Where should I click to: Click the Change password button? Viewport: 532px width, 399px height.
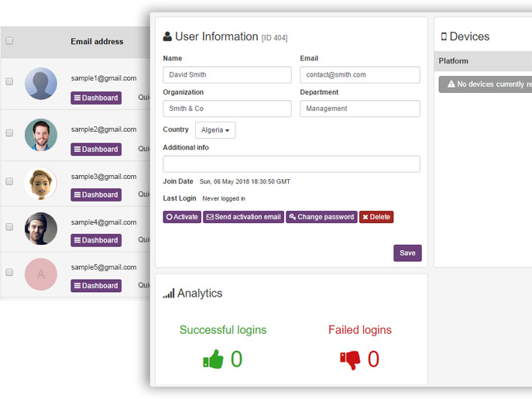point(321,217)
